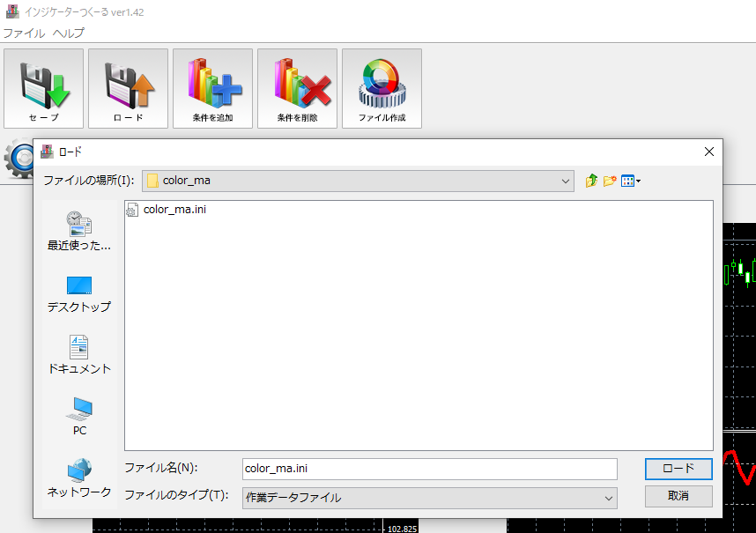Open the ファイルのタイプ file type dropdown
Screen dimensions: 756x533
(x=609, y=498)
